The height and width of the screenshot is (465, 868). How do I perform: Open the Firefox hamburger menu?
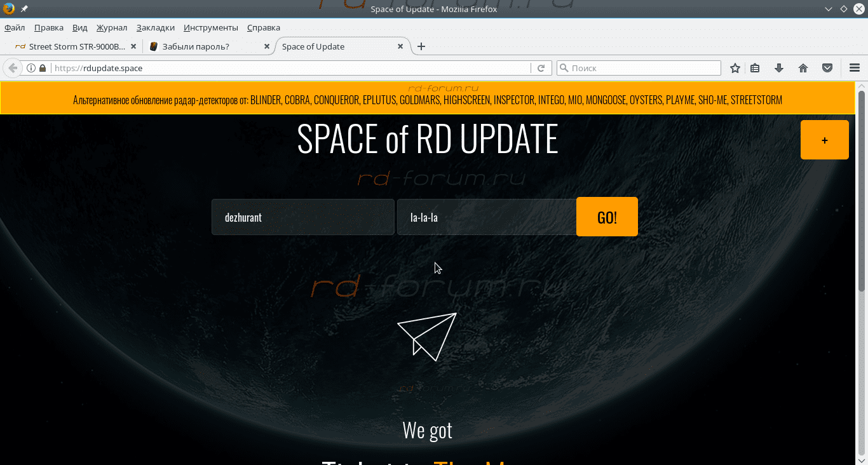855,68
